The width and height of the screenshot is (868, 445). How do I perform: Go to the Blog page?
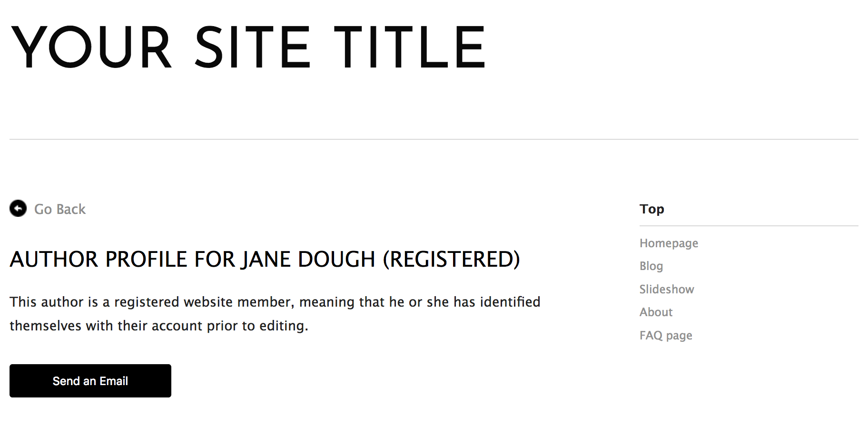coord(651,266)
